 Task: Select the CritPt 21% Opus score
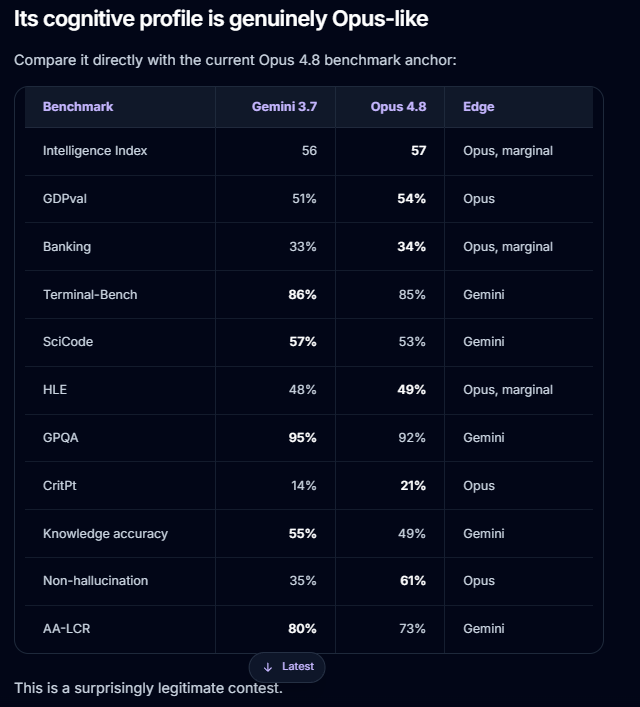coord(413,486)
